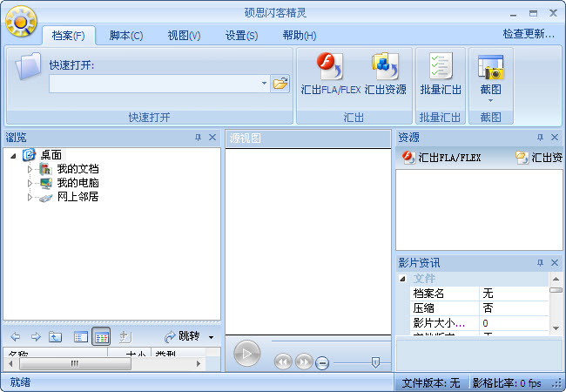
Task: Click the 源视图 tab header
Action: point(245,139)
